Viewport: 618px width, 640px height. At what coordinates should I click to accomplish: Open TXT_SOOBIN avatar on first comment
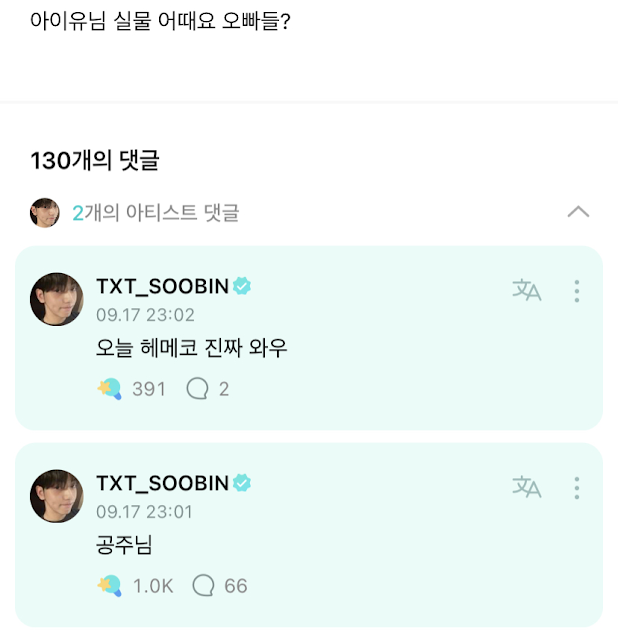pyautogui.click(x=57, y=298)
